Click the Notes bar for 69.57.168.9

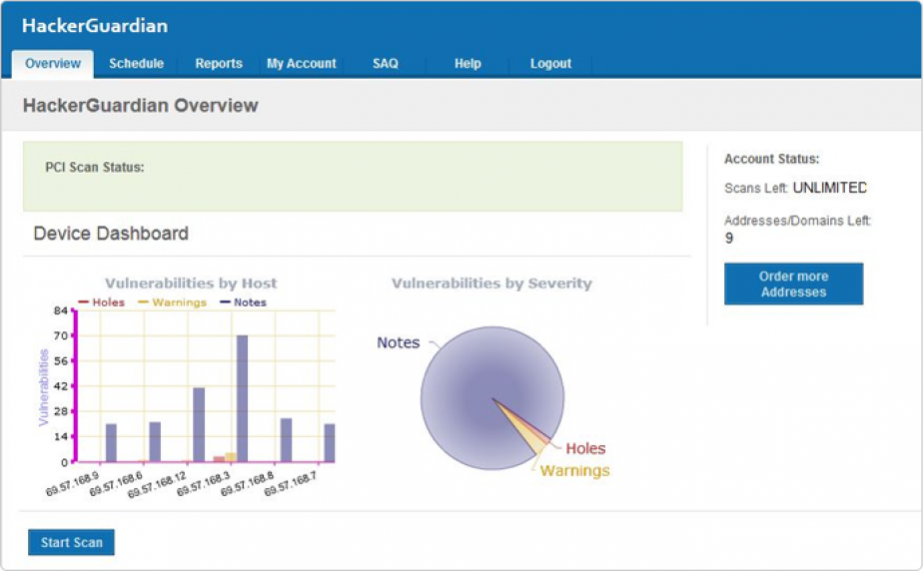tap(111, 442)
